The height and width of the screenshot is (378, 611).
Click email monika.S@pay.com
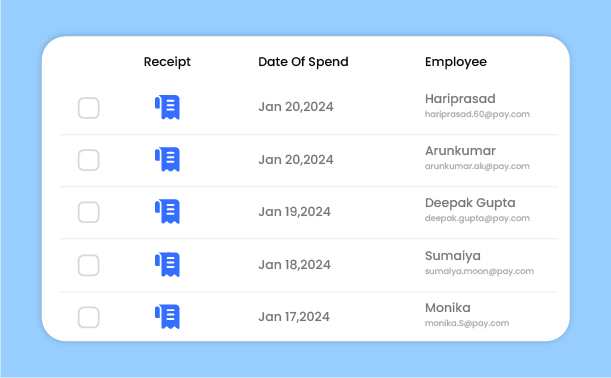pyautogui.click(x=467, y=323)
